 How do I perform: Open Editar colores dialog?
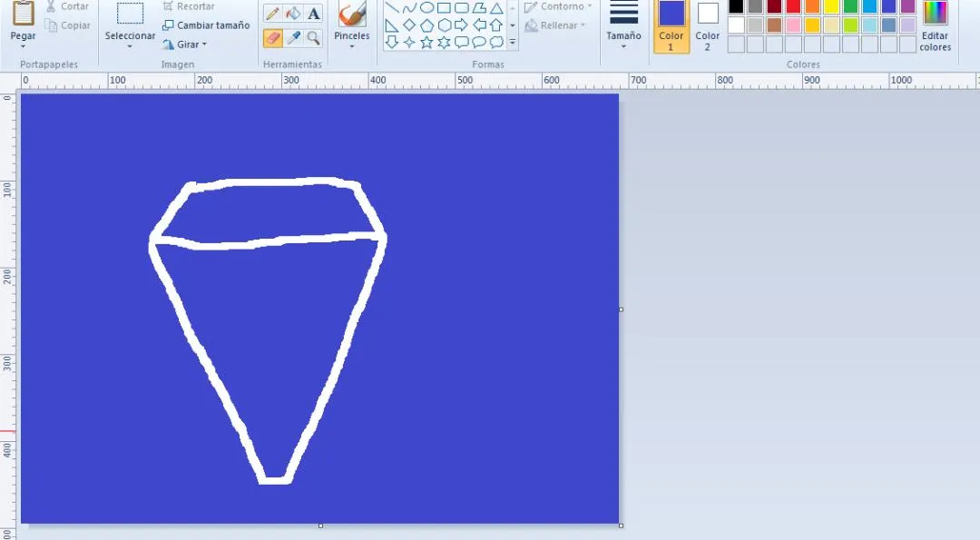[x=935, y=26]
